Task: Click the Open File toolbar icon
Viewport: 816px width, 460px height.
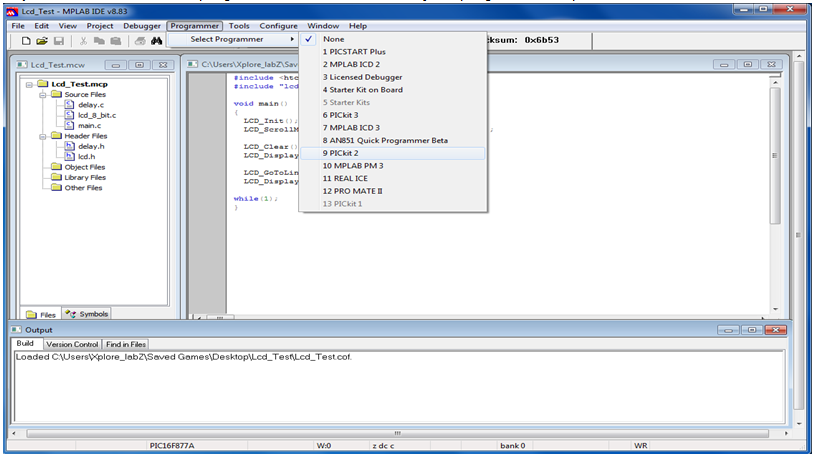Action: (42, 41)
